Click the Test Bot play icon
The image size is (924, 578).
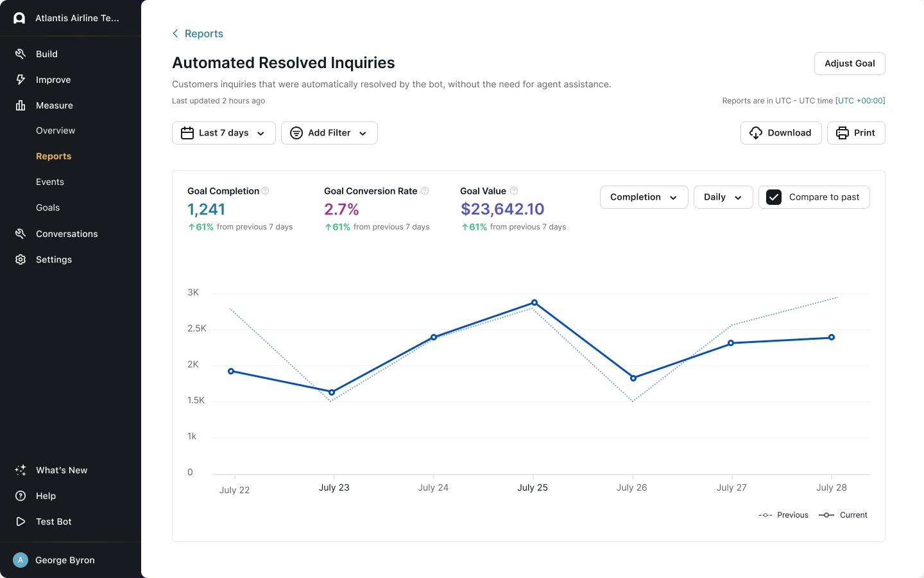click(x=21, y=521)
